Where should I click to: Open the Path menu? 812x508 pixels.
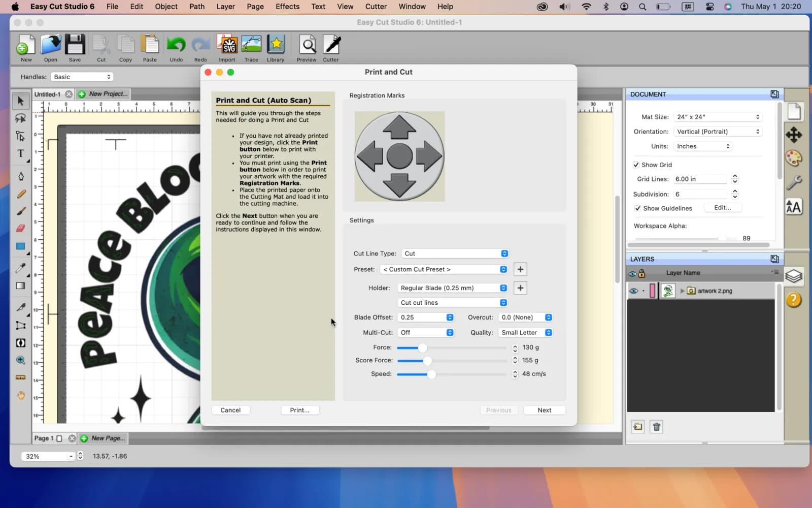point(197,7)
